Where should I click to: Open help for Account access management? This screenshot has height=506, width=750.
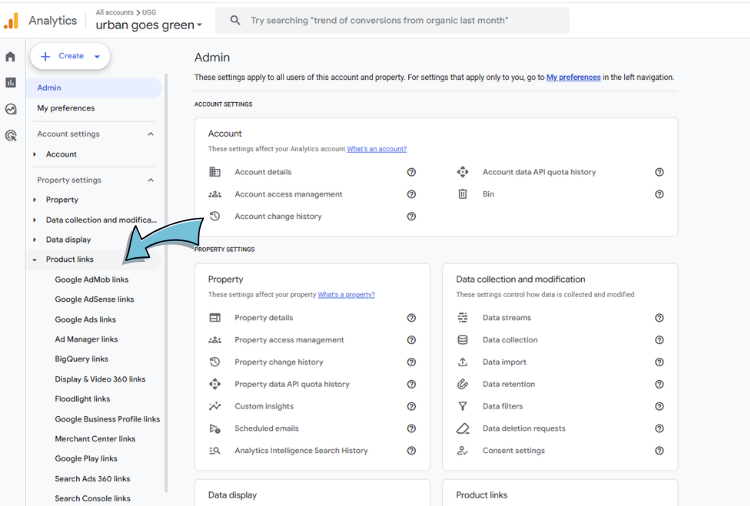coord(411,194)
